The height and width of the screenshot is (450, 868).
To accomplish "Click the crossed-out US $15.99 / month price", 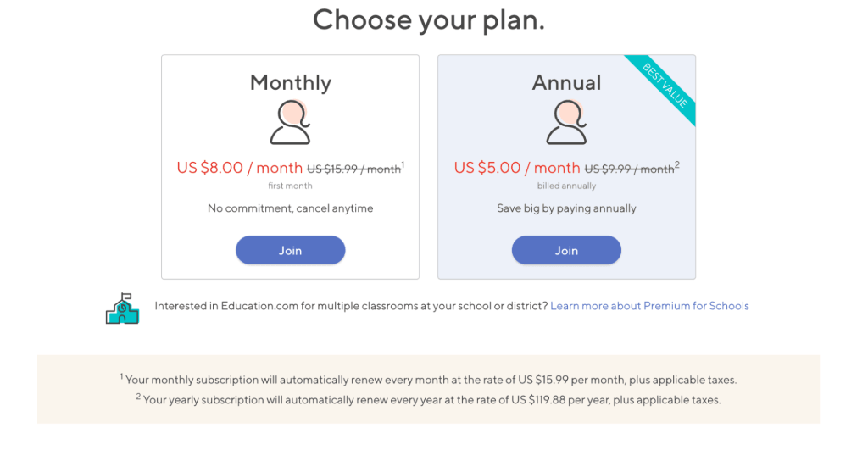I will coord(353,169).
